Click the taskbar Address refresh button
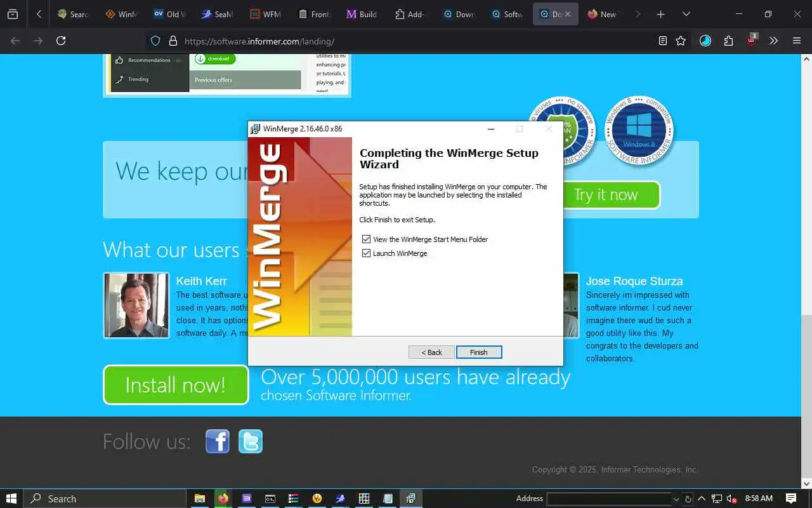 click(x=688, y=499)
